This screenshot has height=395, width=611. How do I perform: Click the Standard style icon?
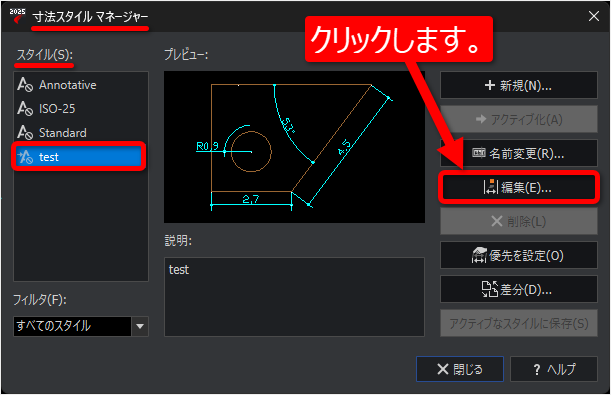click(x=25, y=132)
